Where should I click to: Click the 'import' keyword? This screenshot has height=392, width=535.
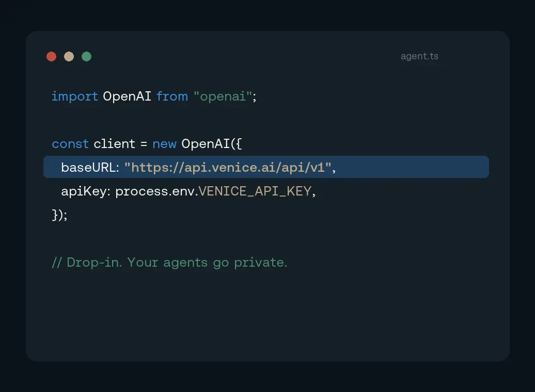pos(75,96)
